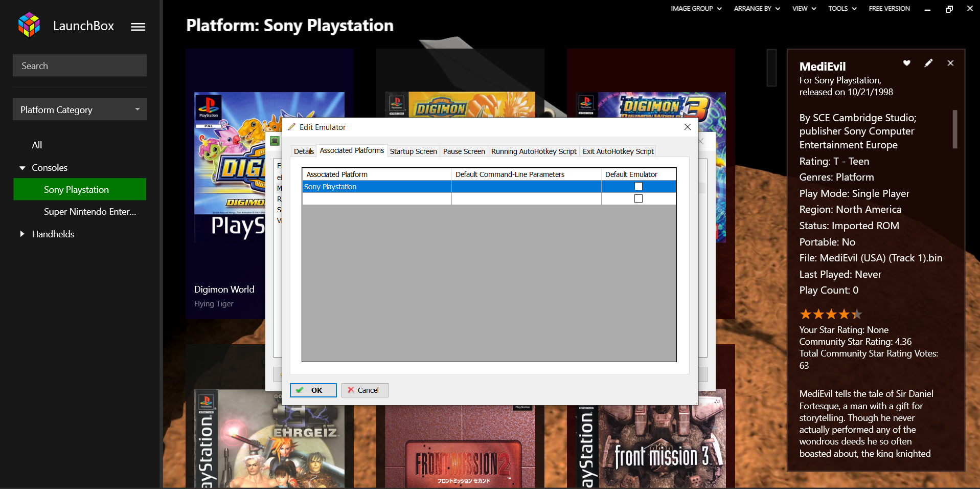This screenshot has height=489, width=980.
Task: Click Default Command-Line Parameters column header
Action: coord(527,174)
